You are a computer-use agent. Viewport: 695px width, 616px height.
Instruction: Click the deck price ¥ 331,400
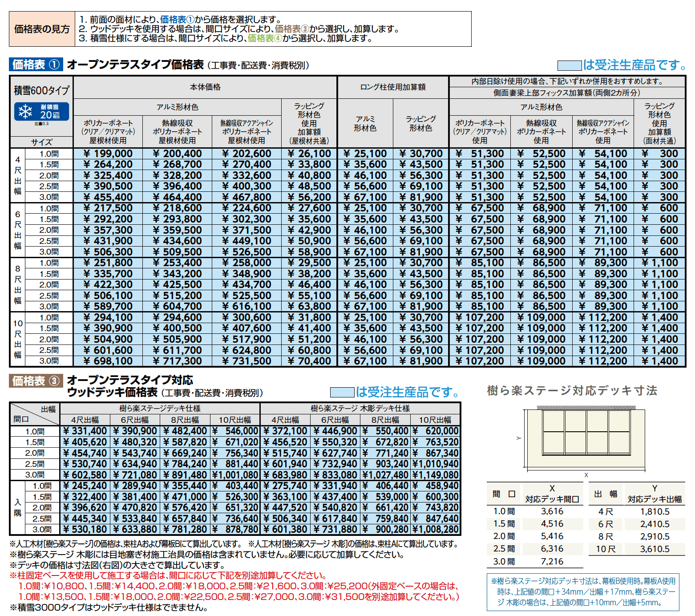point(85,431)
